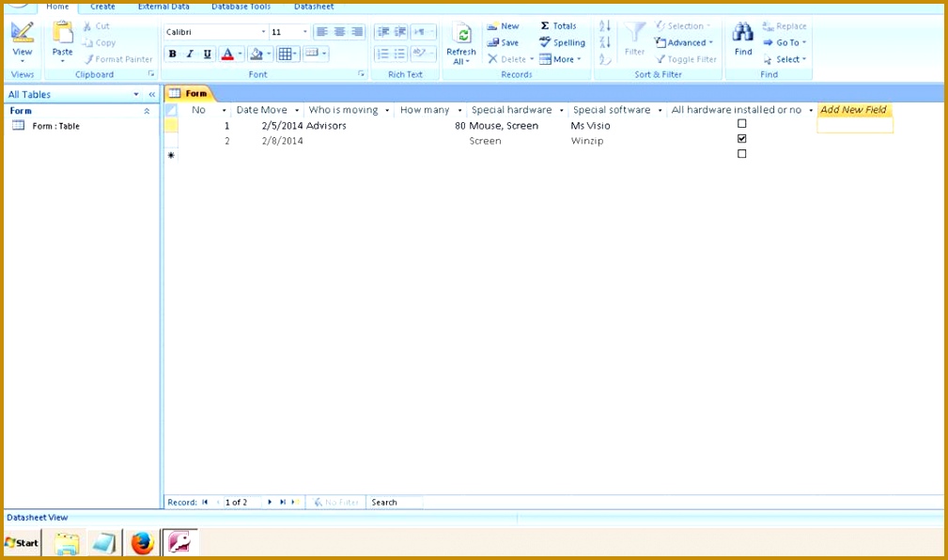Toggle bold formatting
This screenshot has width=948, height=560.
[x=172, y=54]
